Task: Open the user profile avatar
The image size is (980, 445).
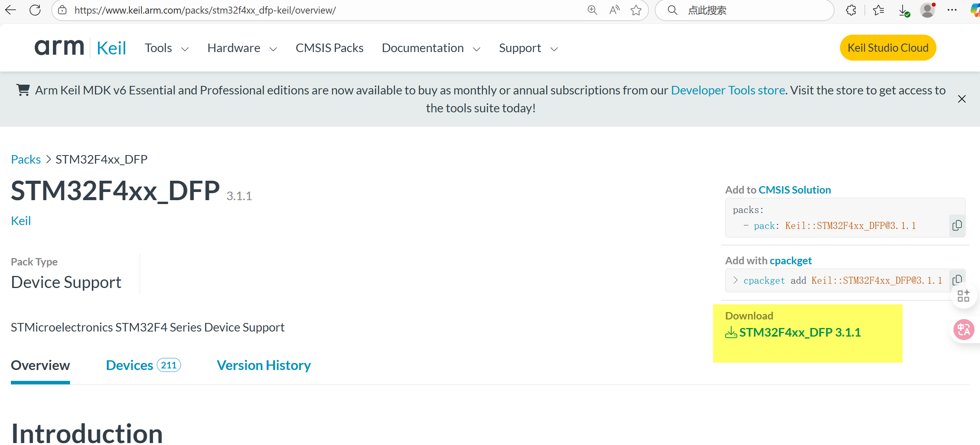Action: [927, 10]
